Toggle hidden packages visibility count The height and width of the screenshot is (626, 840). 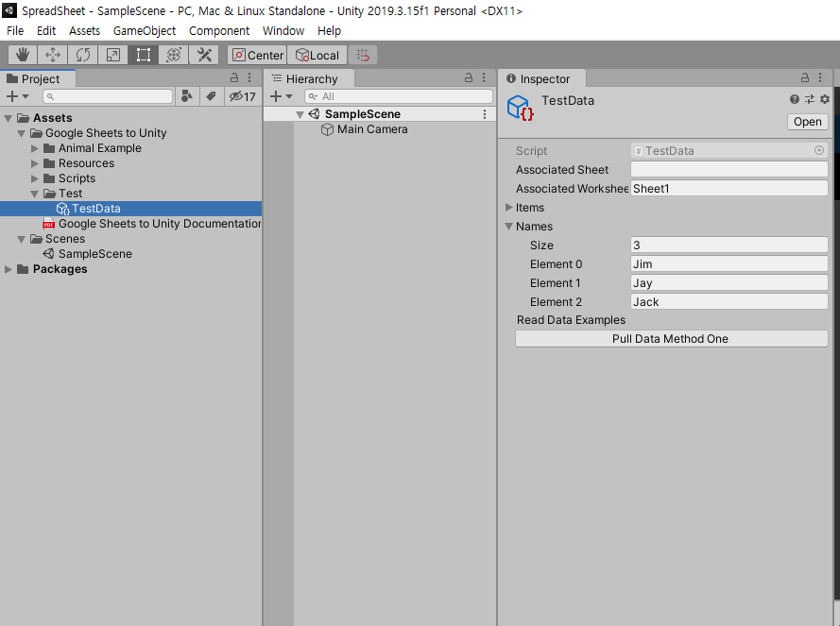pos(243,96)
